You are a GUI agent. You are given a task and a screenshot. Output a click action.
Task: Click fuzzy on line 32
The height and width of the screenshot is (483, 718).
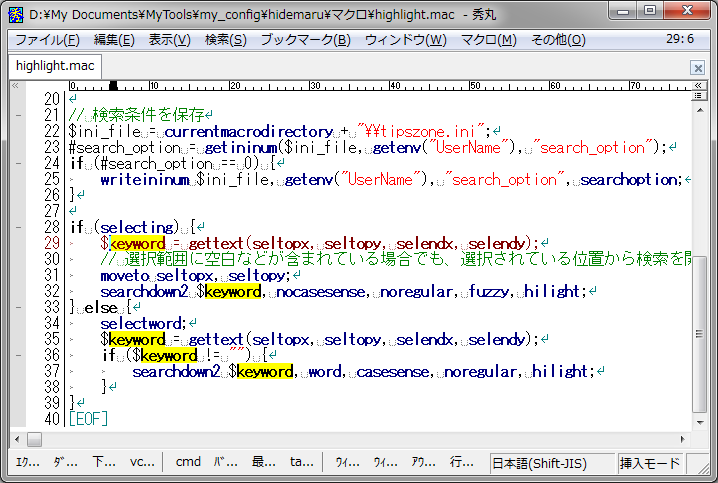coord(489,292)
